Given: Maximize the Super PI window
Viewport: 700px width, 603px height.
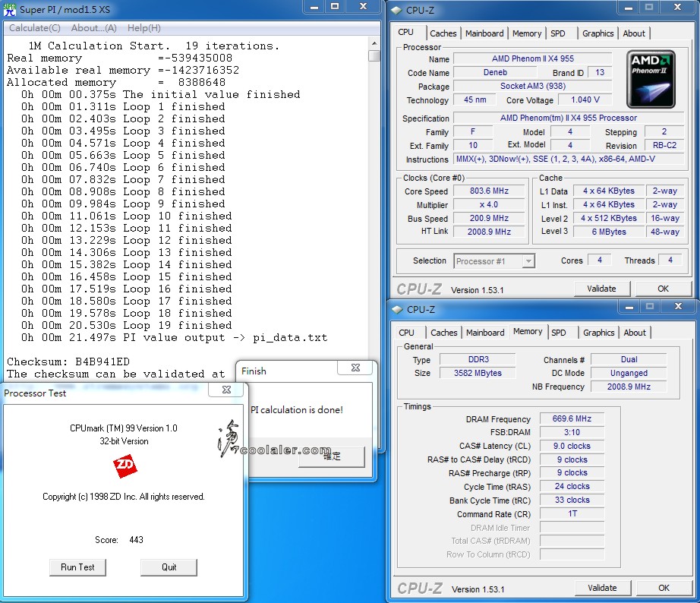Looking at the screenshot, I should [x=335, y=7].
